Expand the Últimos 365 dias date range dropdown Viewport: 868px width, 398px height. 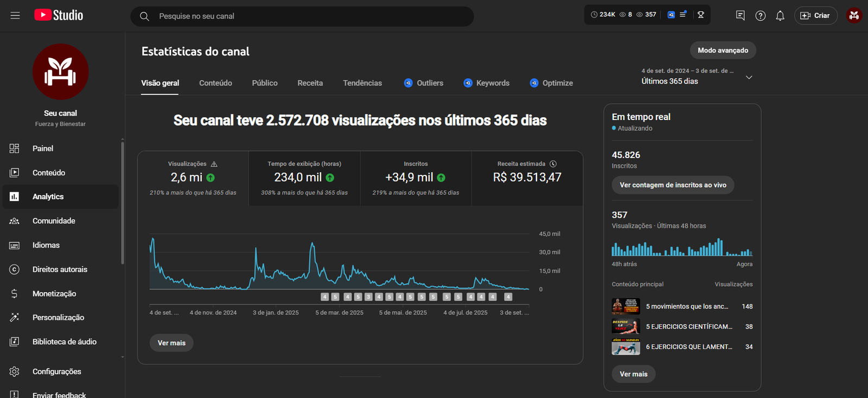point(749,78)
